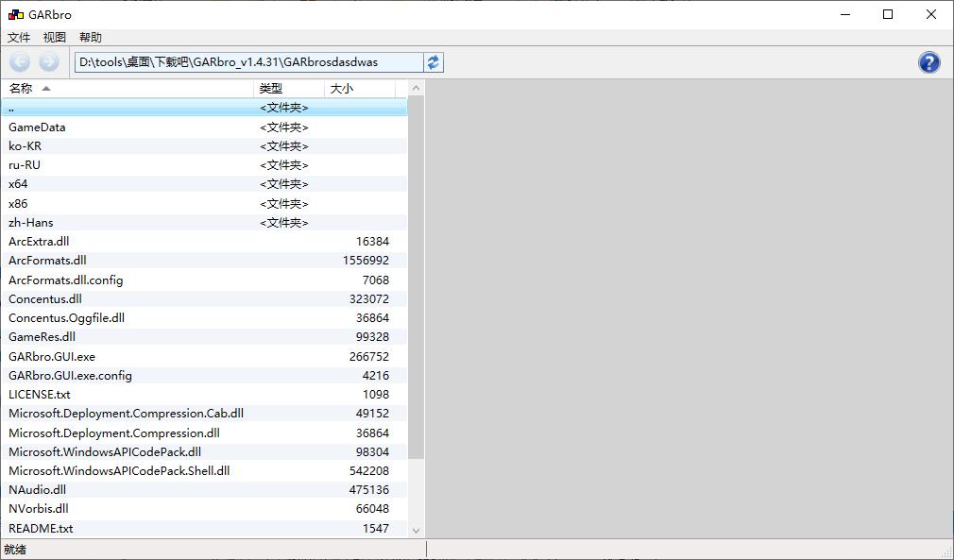Click the forward navigation arrow
This screenshot has height=560, width=954.
(x=49, y=62)
